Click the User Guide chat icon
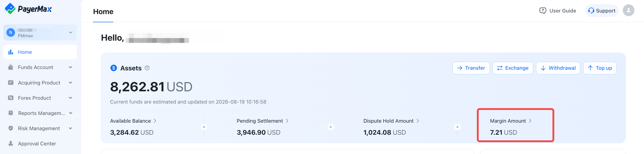 (542, 11)
